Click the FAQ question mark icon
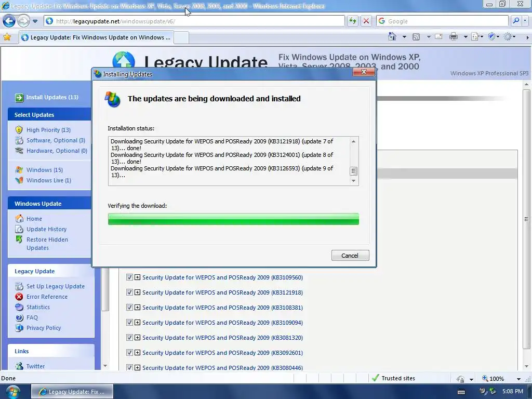 click(x=19, y=317)
